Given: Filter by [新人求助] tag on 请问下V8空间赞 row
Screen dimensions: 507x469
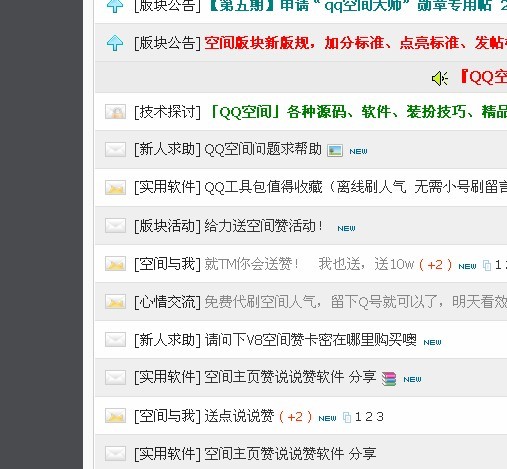Looking at the screenshot, I should (x=167, y=340).
